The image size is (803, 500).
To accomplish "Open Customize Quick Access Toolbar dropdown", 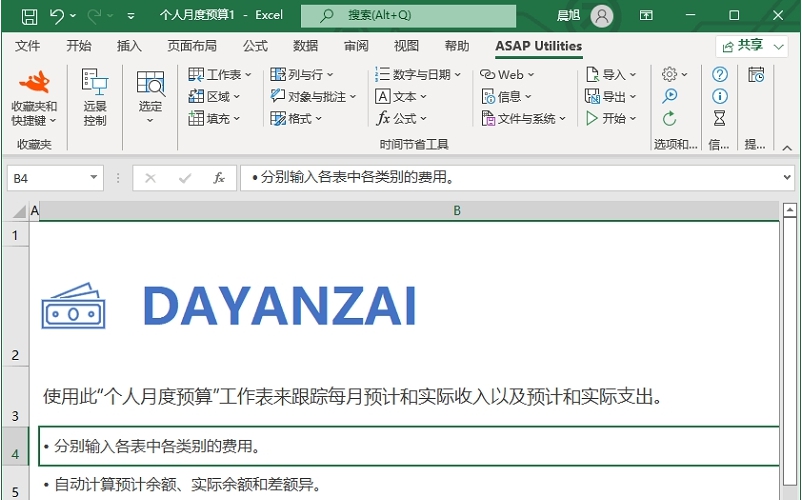I will pos(131,16).
